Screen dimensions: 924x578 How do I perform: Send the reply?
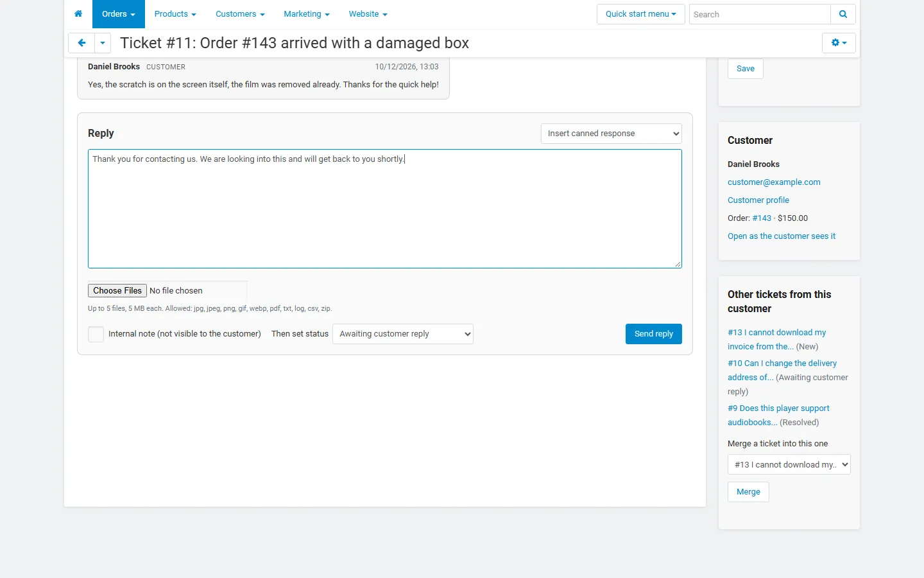pyautogui.click(x=654, y=334)
